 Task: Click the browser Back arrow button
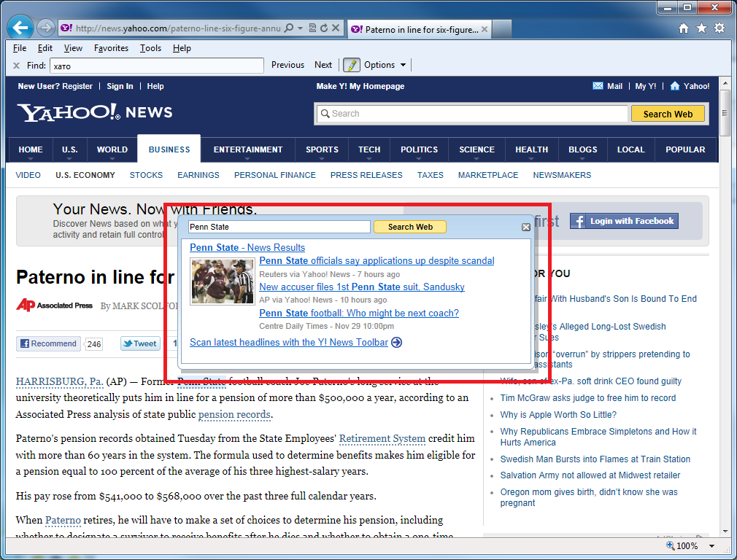(20, 28)
